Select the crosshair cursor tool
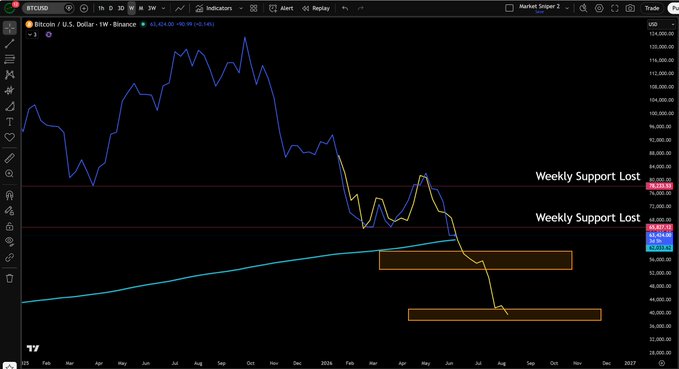Viewport: 679px width, 369px height. pos(10,28)
